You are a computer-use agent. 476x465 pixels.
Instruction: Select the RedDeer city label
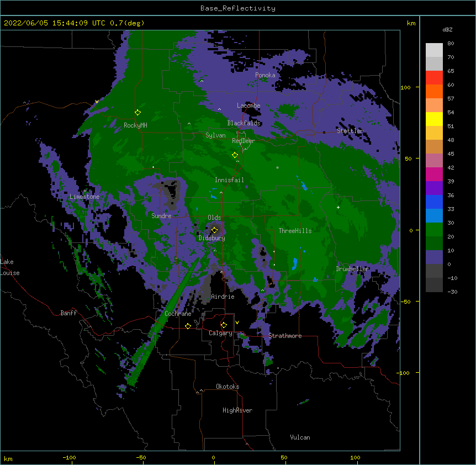pyautogui.click(x=244, y=141)
